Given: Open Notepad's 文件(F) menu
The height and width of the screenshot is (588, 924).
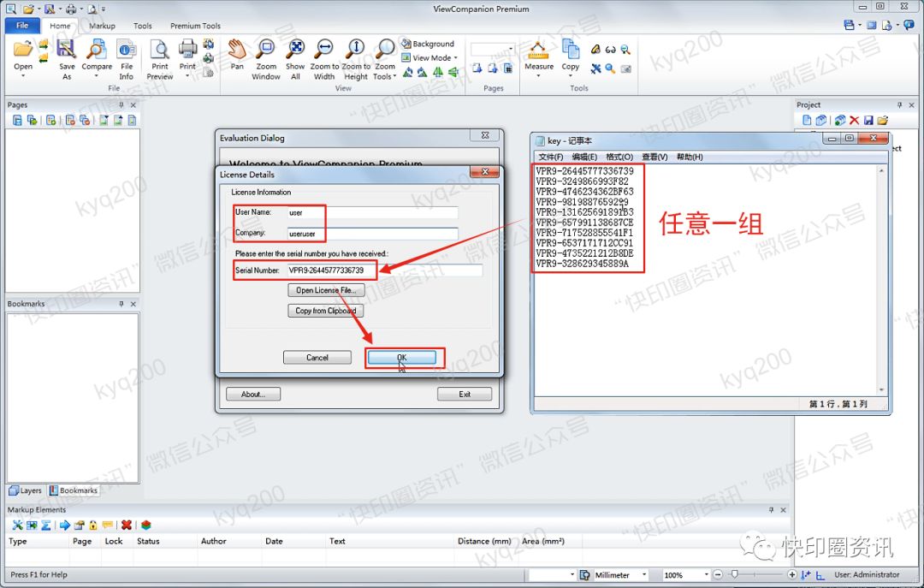Looking at the screenshot, I should [x=550, y=157].
